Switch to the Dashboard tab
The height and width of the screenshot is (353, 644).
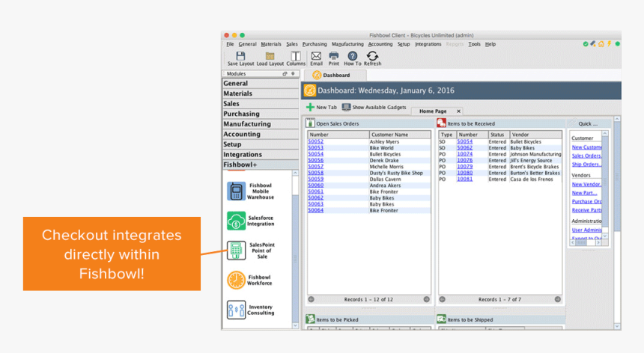click(335, 75)
